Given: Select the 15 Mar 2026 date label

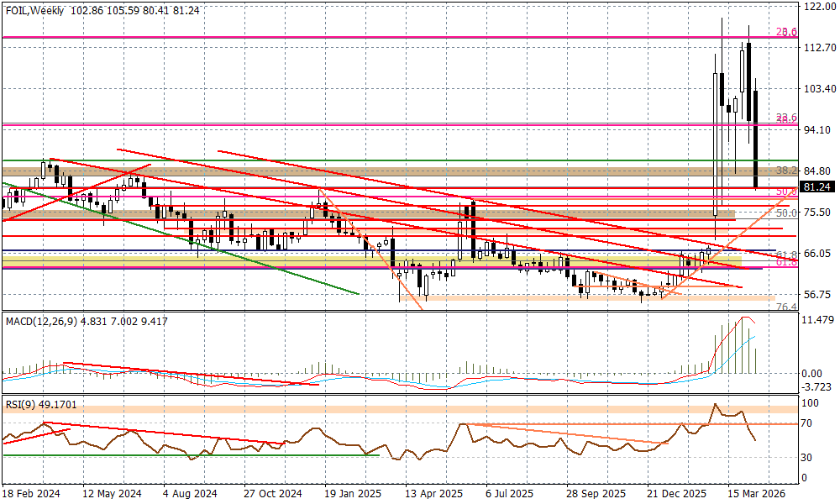Looking at the screenshot, I should tap(758, 495).
